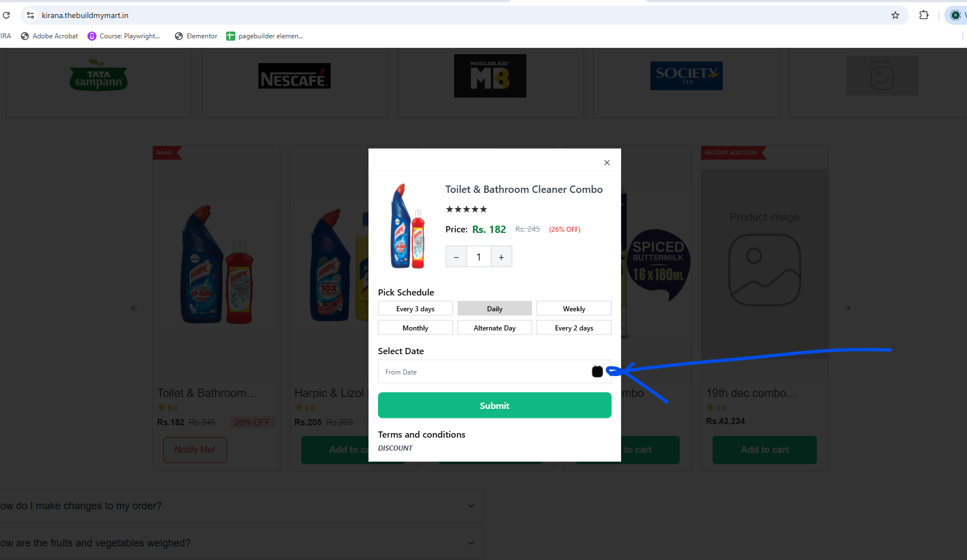Open the Course: Playwright bookmark

click(124, 36)
